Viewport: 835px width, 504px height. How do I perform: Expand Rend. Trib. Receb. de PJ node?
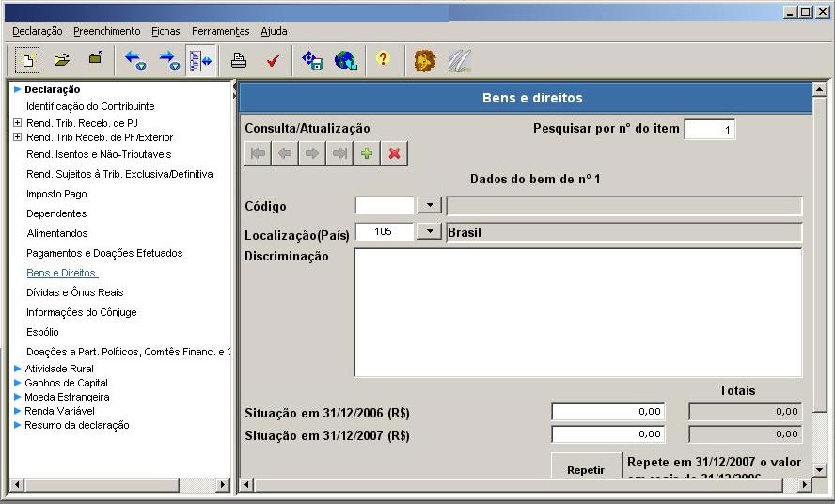pos(17,122)
